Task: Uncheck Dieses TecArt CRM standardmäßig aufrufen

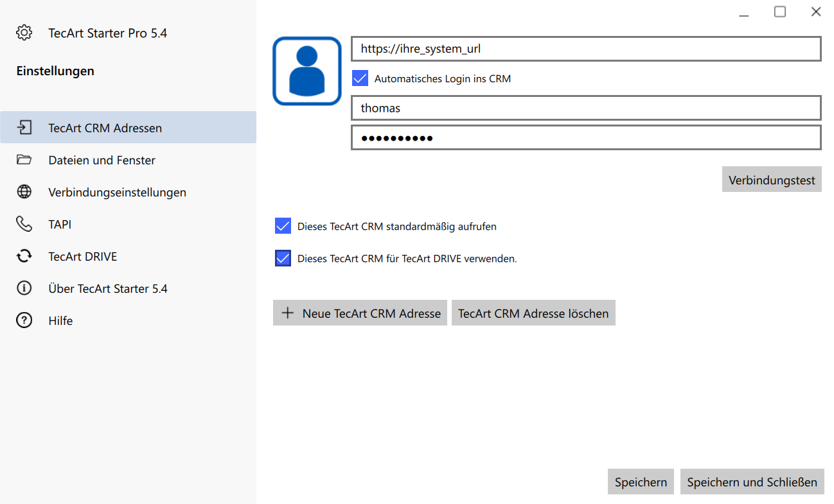Action: pos(283,226)
